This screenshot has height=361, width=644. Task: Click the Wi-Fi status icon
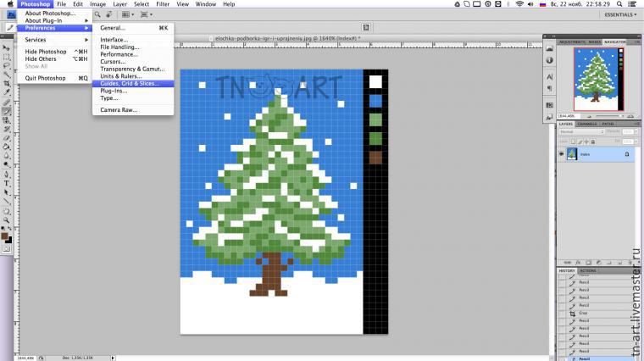(519, 4)
